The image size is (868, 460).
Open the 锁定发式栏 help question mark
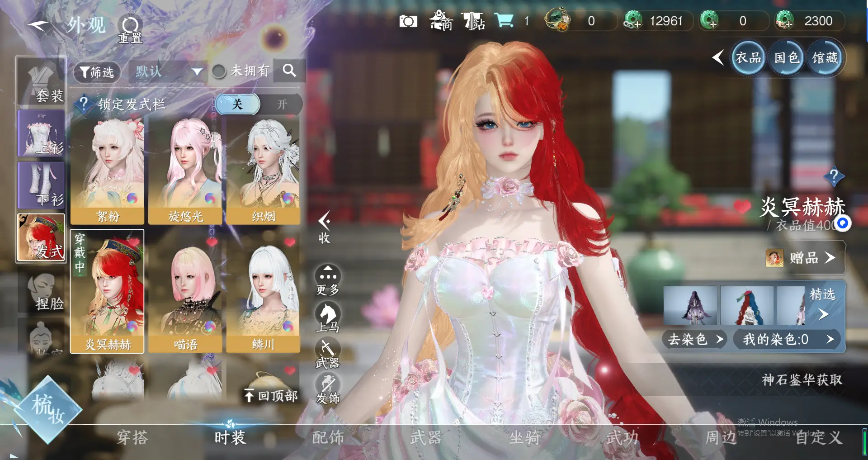point(84,104)
